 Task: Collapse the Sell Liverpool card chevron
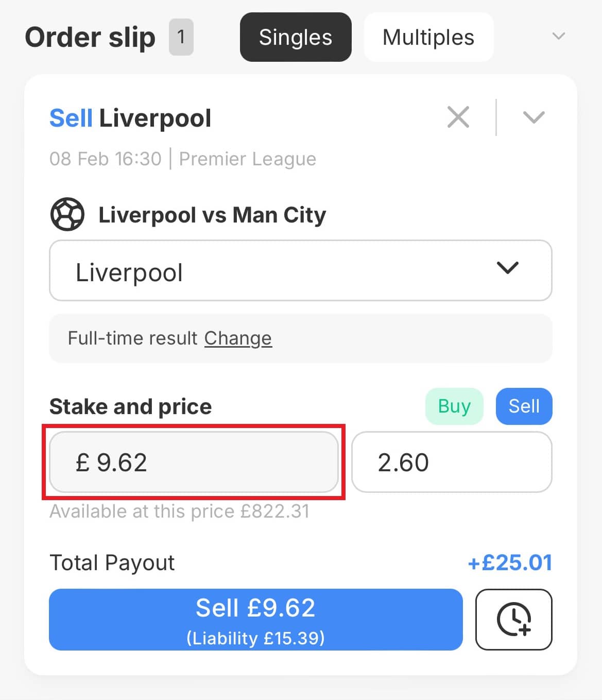[x=534, y=117]
